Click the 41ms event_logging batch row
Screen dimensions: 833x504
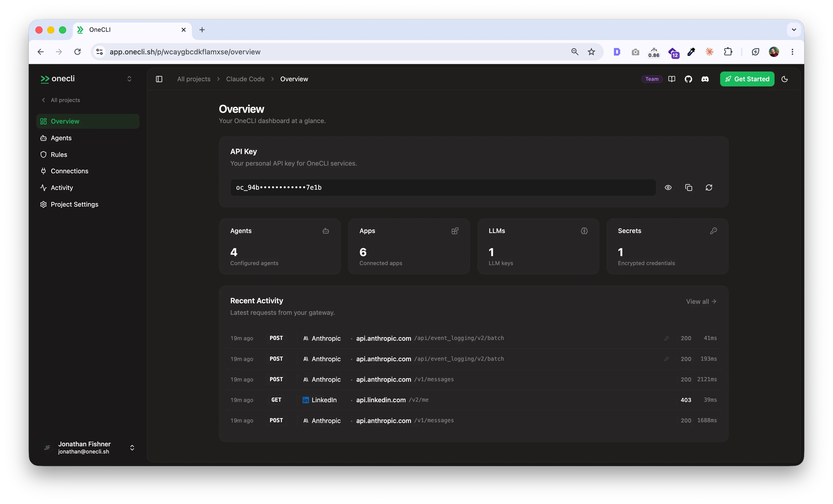click(473, 338)
